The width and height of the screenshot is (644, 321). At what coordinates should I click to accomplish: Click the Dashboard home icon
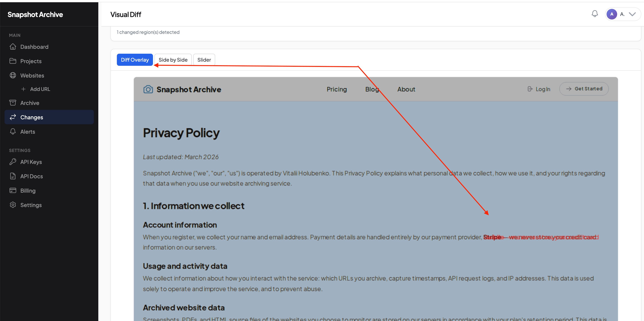pos(13,47)
